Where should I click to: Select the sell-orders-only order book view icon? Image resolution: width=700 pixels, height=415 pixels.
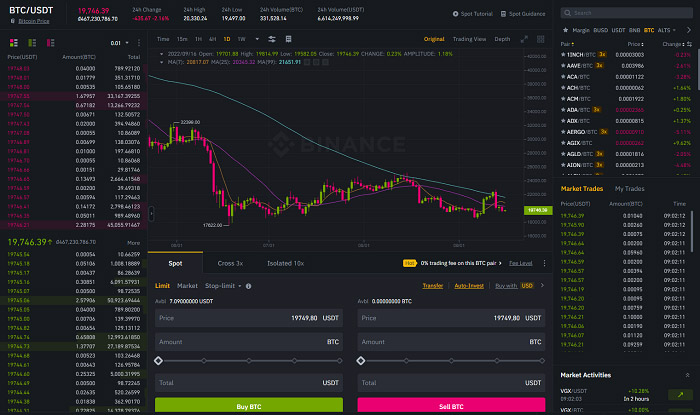[x=50, y=43]
